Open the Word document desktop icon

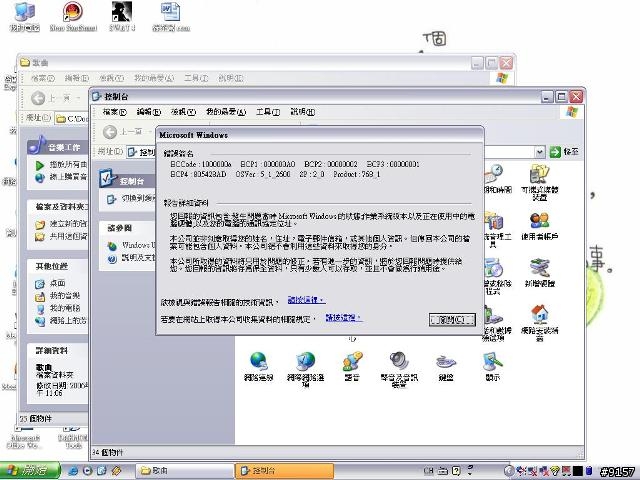tap(171, 17)
